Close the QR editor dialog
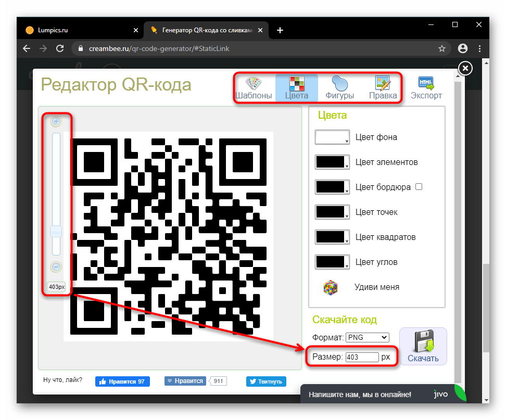This screenshot has width=506, height=420. 465,68
